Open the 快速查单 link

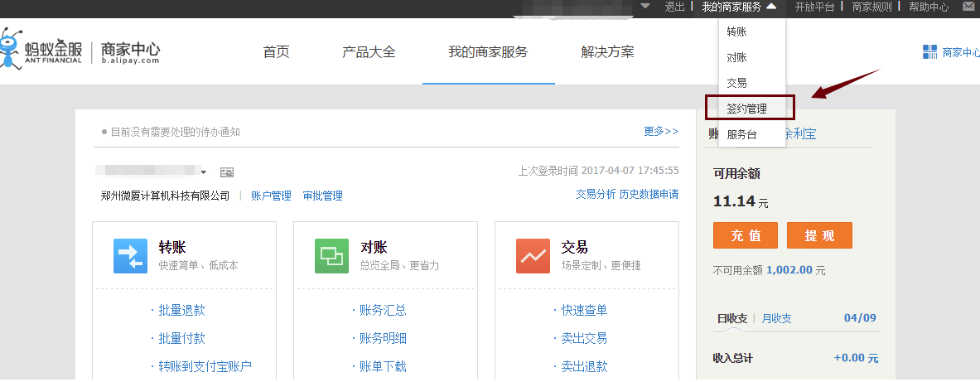coord(584,310)
